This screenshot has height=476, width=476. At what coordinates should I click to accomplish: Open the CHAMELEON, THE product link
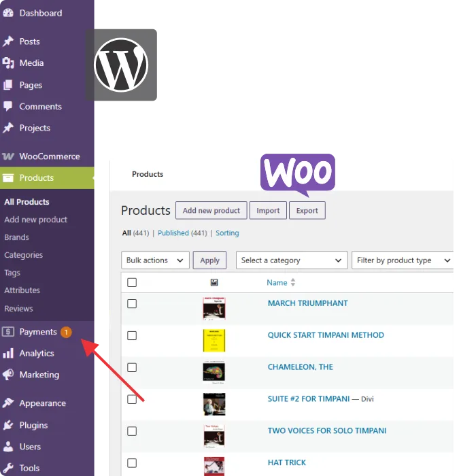(x=301, y=367)
